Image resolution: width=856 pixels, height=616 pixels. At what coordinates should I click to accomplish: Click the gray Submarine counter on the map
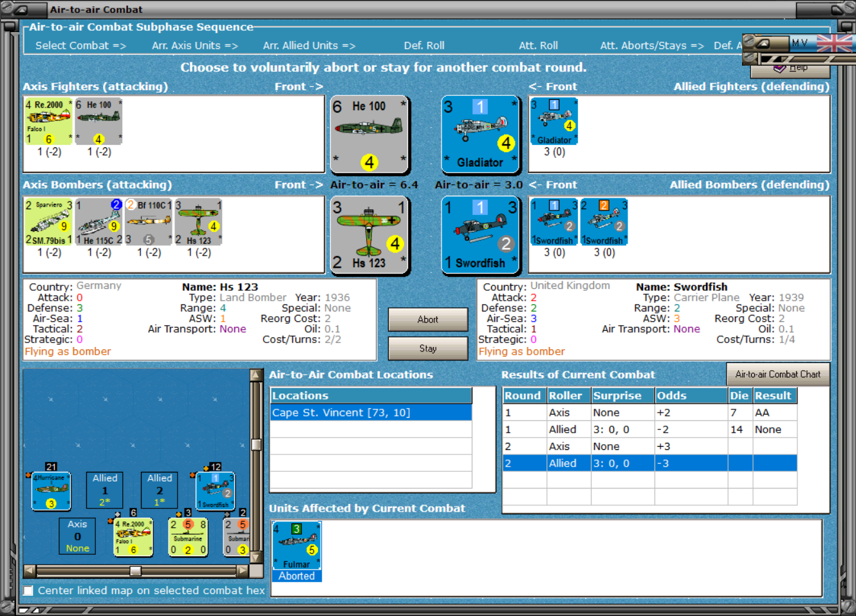point(236,537)
